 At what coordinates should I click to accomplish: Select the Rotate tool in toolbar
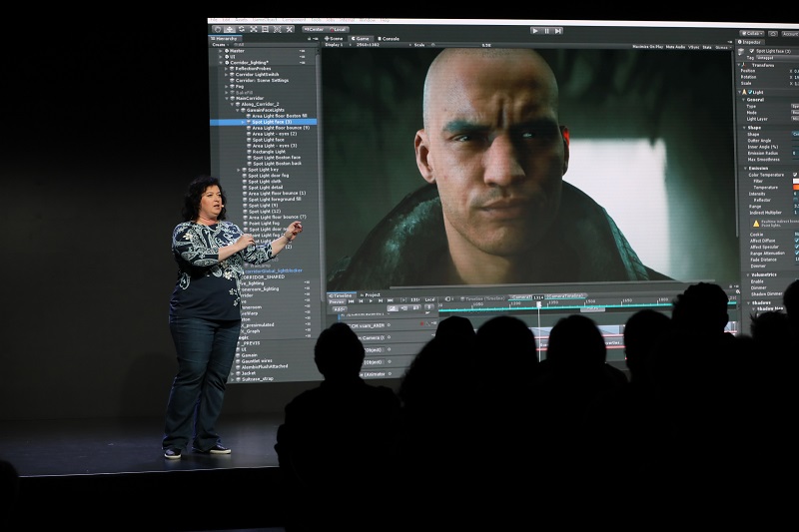[242, 29]
